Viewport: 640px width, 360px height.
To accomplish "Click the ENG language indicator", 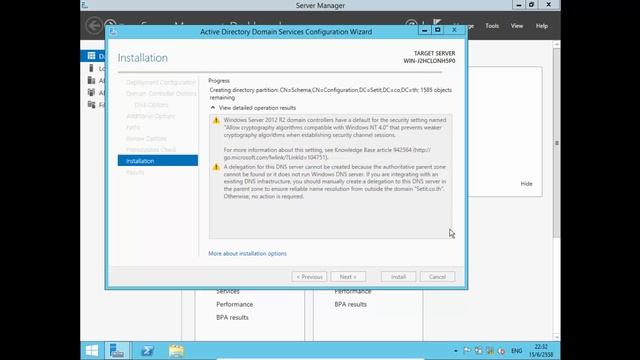I will pyautogui.click(x=516, y=351).
